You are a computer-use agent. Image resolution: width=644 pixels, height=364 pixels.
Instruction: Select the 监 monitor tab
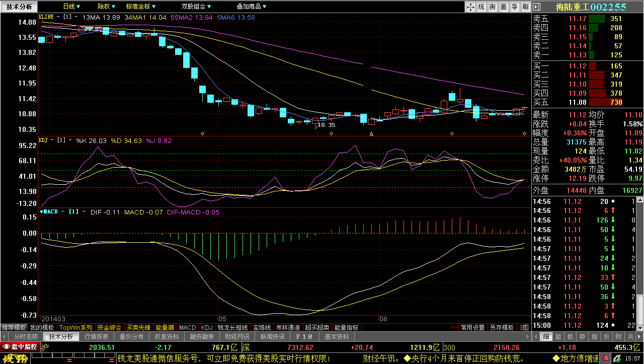click(x=558, y=336)
